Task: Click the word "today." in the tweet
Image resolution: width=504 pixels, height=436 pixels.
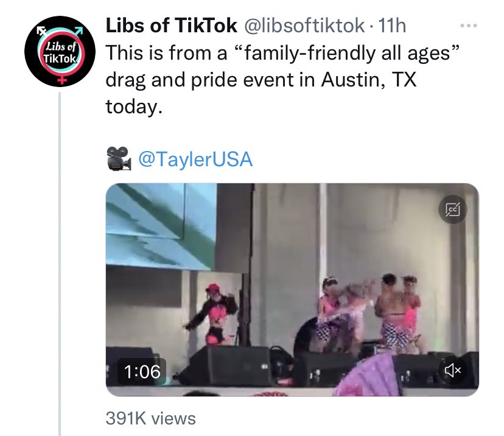Action: (134, 107)
